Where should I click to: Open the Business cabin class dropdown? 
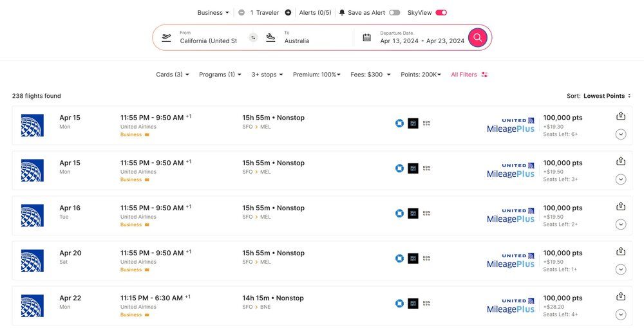213,12
